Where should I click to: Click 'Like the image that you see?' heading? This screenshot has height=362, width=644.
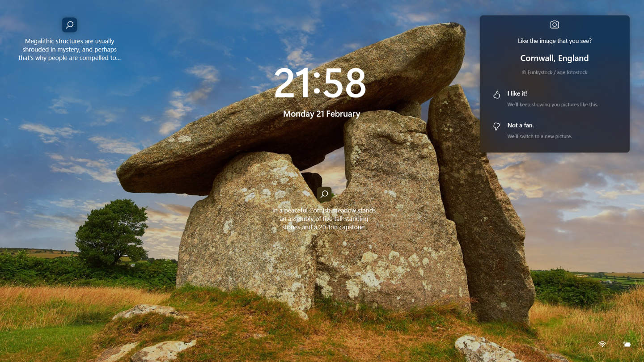554,41
